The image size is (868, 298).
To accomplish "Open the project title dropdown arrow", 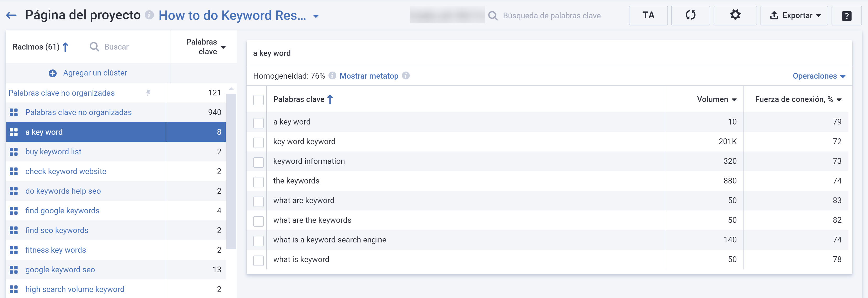I will coord(316,16).
